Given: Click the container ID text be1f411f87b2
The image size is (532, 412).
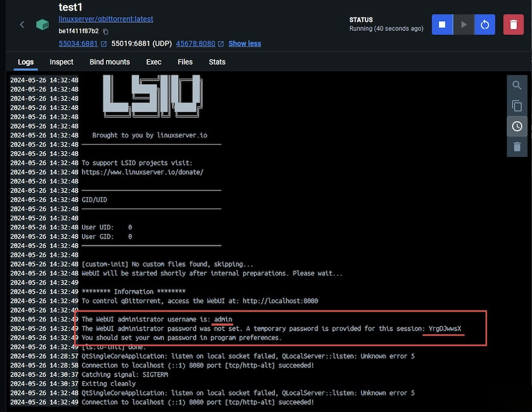Looking at the screenshot, I should [x=79, y=31].
